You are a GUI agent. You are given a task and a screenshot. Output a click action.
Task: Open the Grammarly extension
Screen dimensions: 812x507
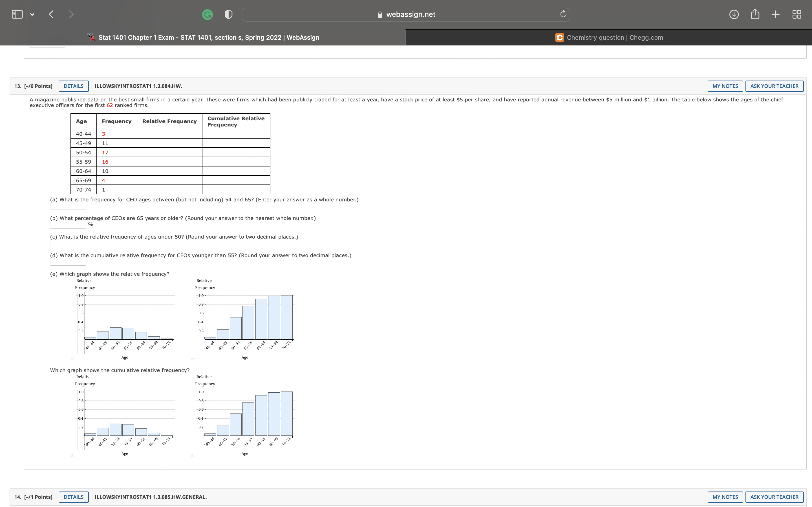pyautogui.click(x=207, y=14)
